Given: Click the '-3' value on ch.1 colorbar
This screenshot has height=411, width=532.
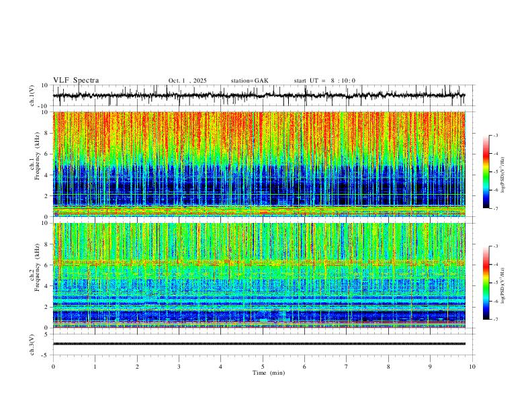Looking at the screenshot, I should point(495,135).
